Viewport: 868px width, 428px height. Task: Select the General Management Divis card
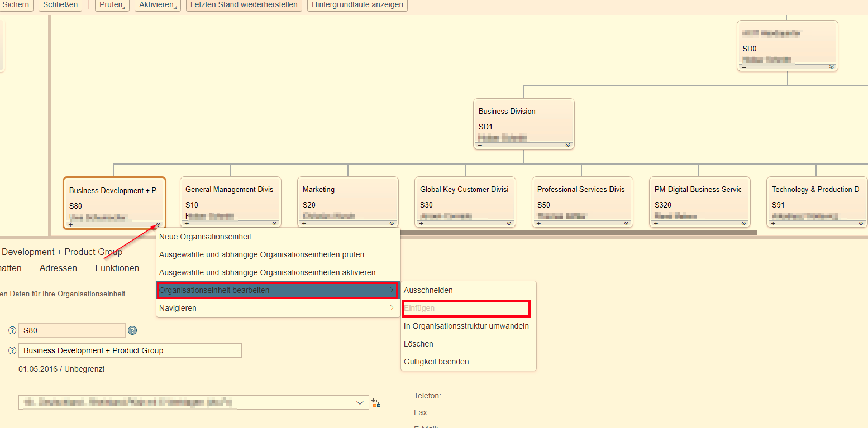coord(231,202)
